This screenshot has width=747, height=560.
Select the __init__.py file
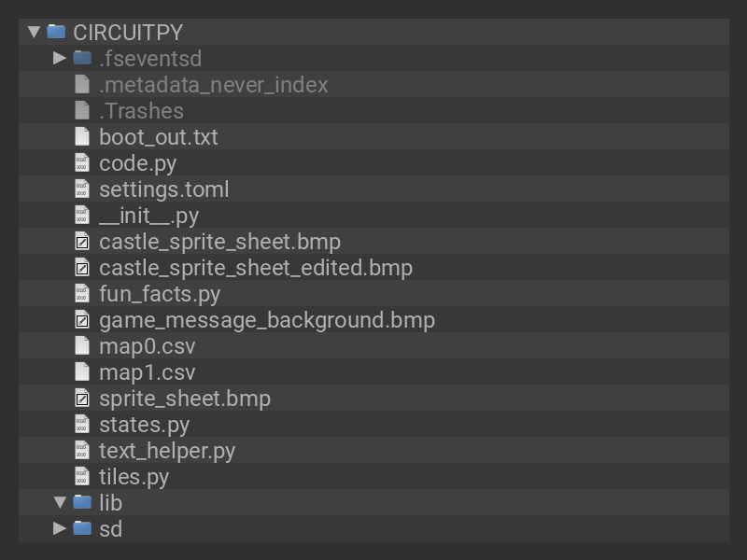click(149, 216)
